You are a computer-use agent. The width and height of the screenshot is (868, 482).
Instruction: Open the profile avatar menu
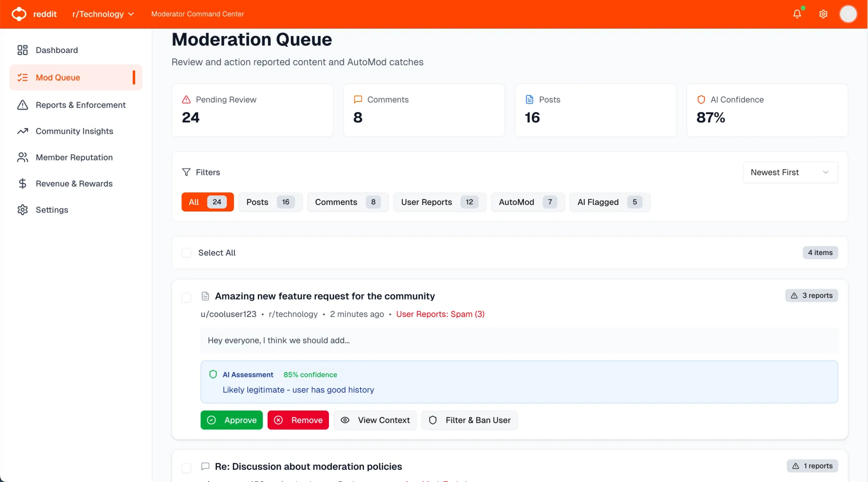[x=848, y=13]
